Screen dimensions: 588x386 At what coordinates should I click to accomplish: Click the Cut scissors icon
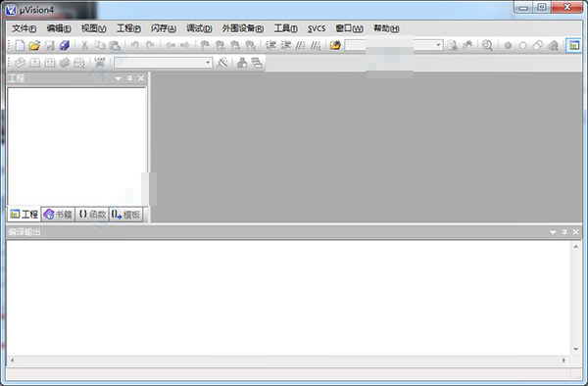(84, 45)
